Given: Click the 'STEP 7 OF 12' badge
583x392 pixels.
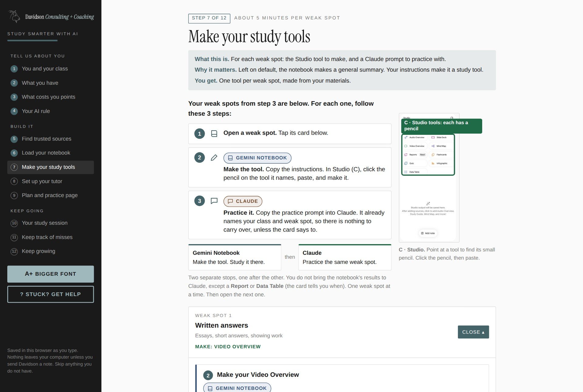Looking at the screenshot, I should (x=209, y=18).
